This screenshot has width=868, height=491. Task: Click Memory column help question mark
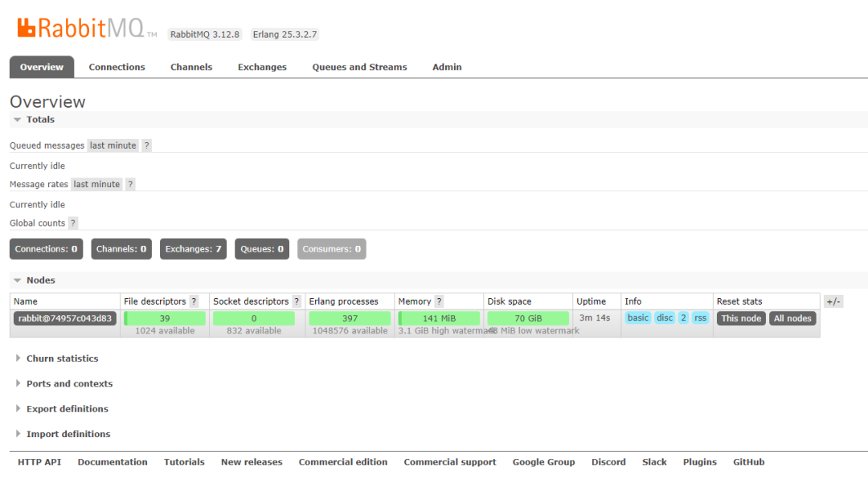pyautogui.click(x=439, y=301)
